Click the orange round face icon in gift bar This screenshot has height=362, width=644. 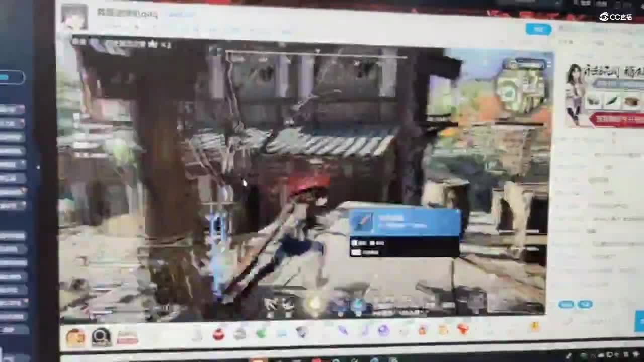[75, 337]
